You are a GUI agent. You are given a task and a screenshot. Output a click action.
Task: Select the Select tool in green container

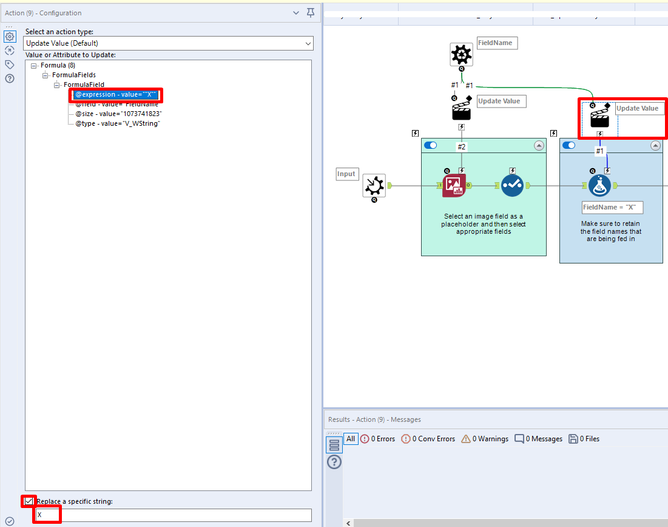512,185
